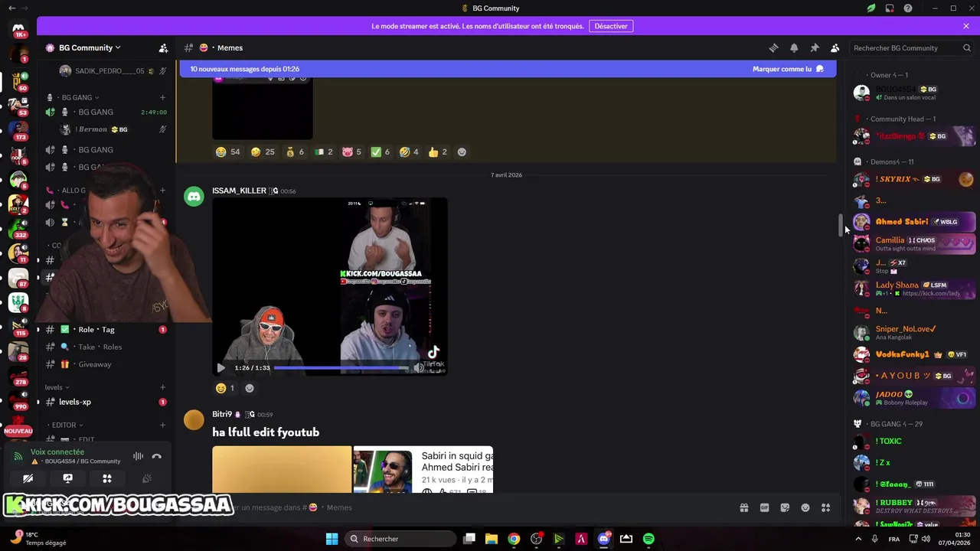Viewport: 980px width, 551px height.
Task: Click the Windows Start button
Action: 332,539
